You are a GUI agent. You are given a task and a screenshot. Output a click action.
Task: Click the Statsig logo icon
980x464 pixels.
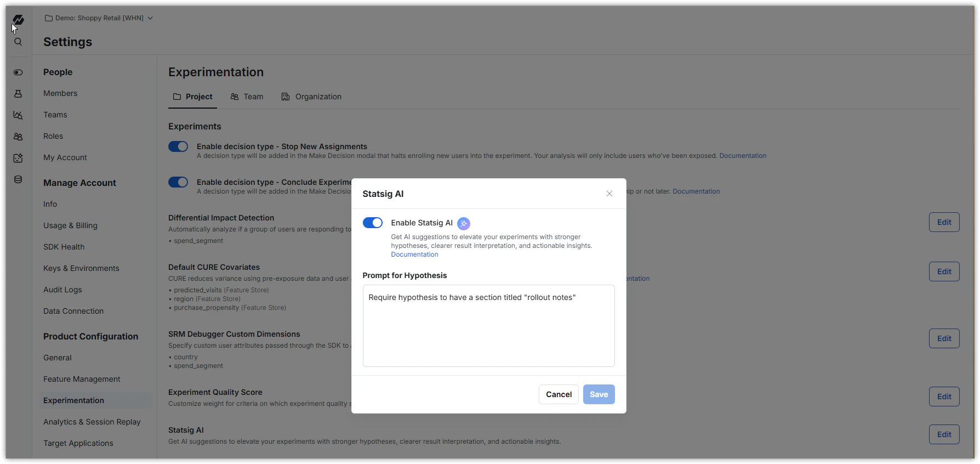tap(18, 19)
